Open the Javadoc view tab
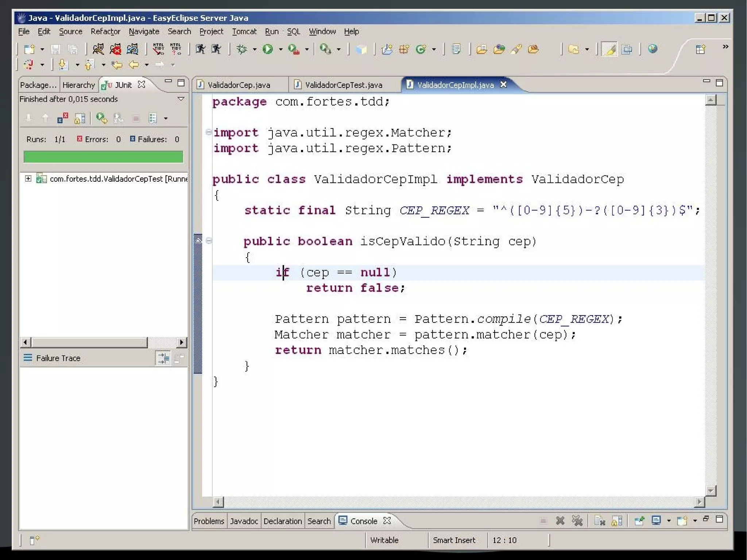Viewport: 747px width, 560px height. 244,521
